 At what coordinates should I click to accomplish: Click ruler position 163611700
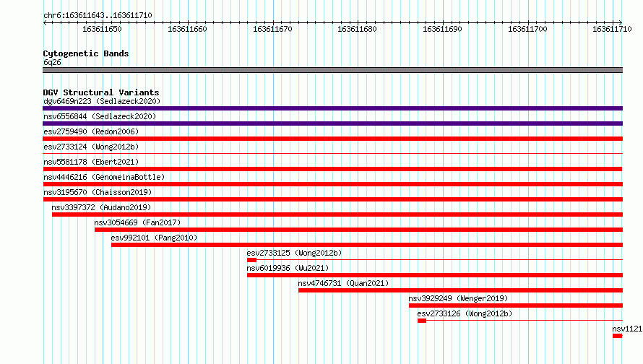[x=528, y=29]
